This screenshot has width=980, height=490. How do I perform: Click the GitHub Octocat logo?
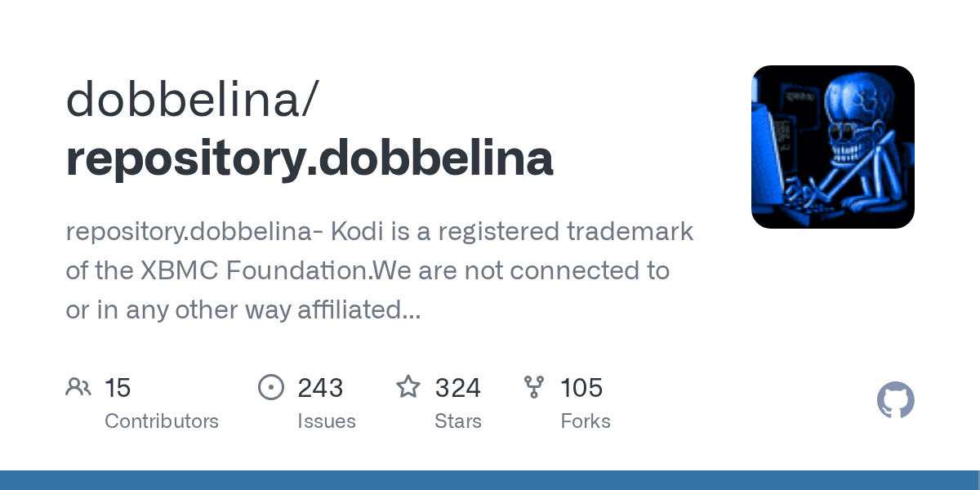point(895,400)
